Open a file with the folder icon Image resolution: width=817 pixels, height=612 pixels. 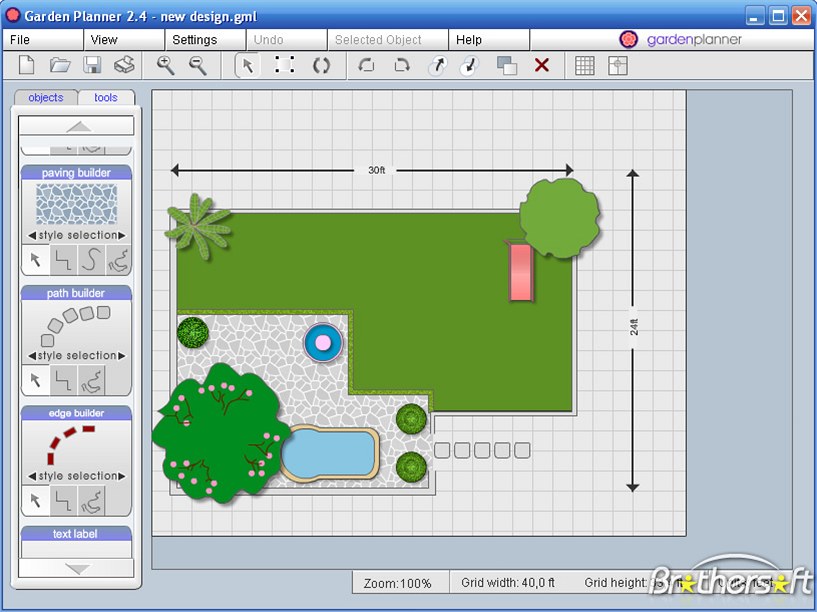click(60, 66)
